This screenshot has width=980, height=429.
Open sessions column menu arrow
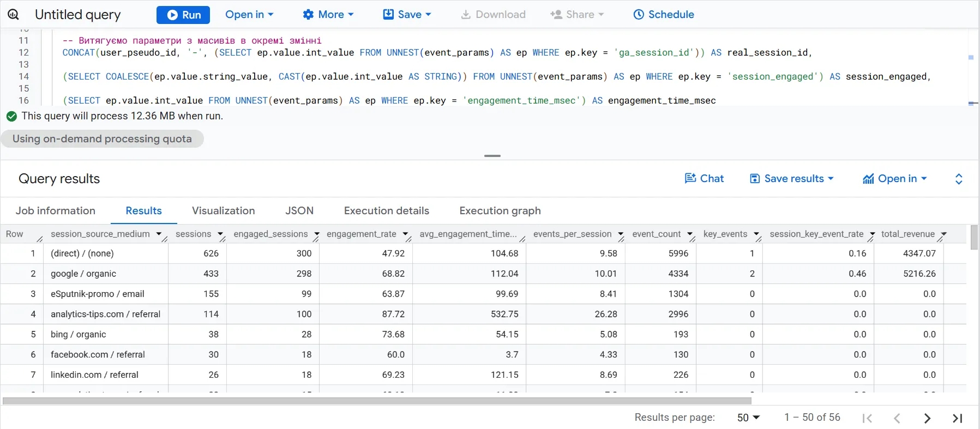[x=220, y=234]
